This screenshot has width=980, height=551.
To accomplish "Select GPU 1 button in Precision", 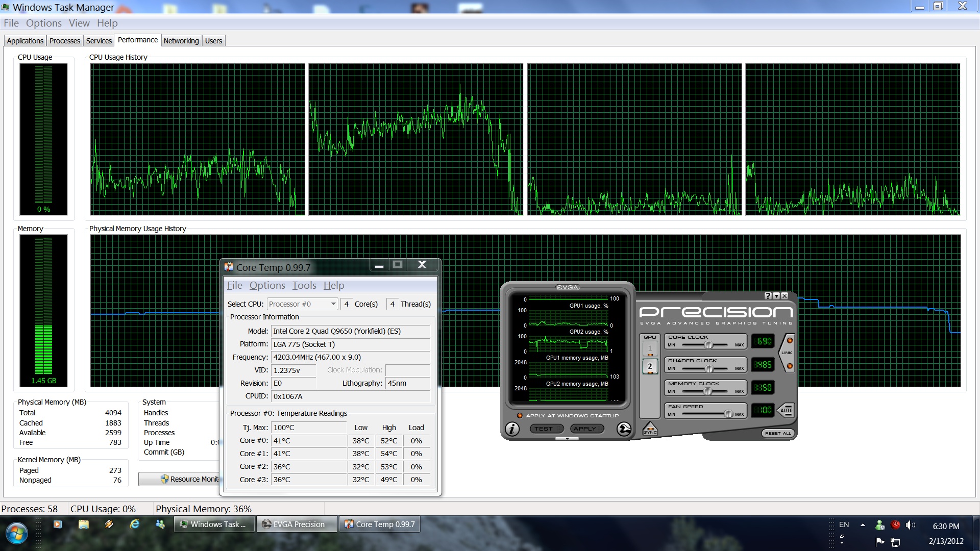I will click(x=650, y=349).
